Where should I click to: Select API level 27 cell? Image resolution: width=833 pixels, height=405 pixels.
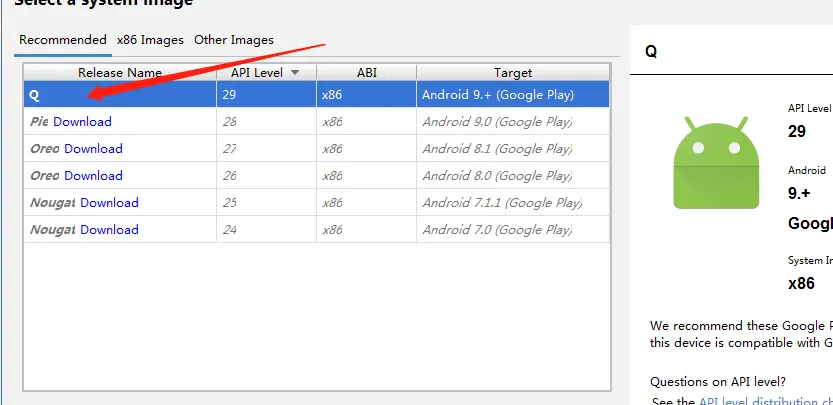pos(266,149)
